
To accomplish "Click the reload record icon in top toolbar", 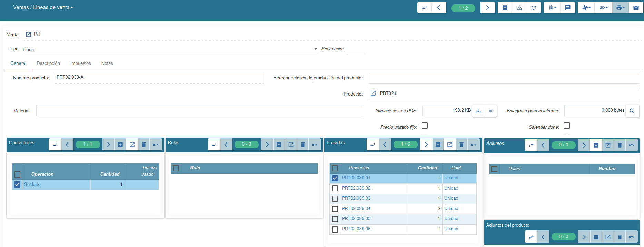I will click(533, 8).
